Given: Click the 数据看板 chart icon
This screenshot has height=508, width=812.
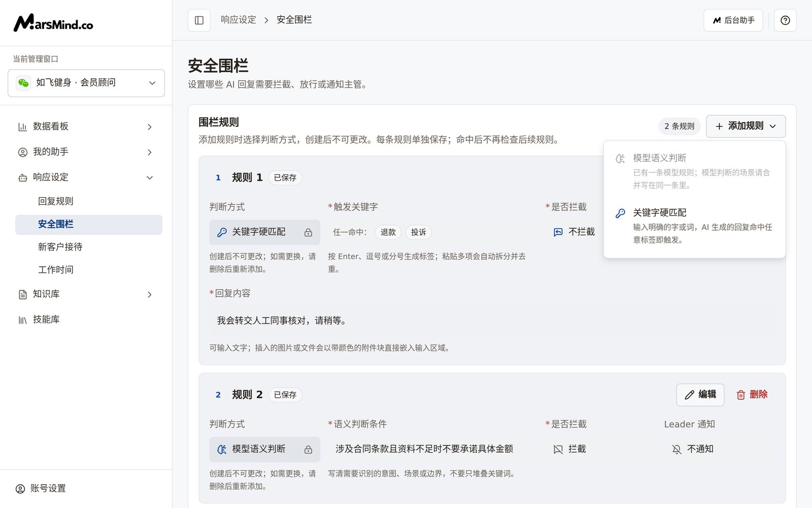Looking at the screenshot, I should pos(22,127).
